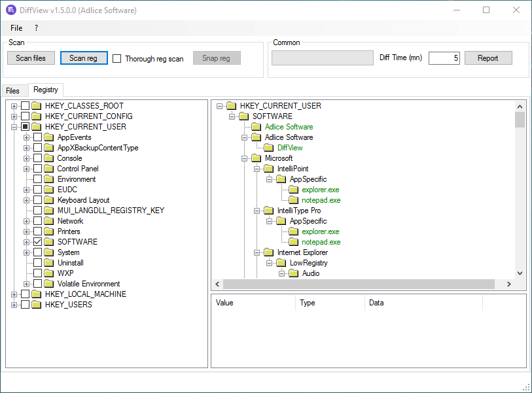532x393 pixels.
Task: Click the IntelliPoint folder icon in right tree
Action: pyautogui.click(x=268, y=169)
